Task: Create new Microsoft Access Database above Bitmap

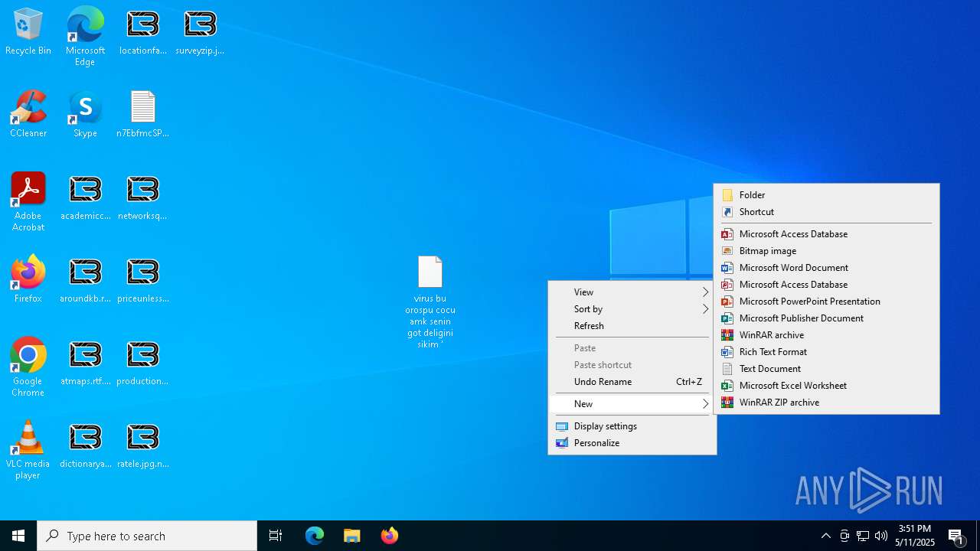Action: point(826,234)
